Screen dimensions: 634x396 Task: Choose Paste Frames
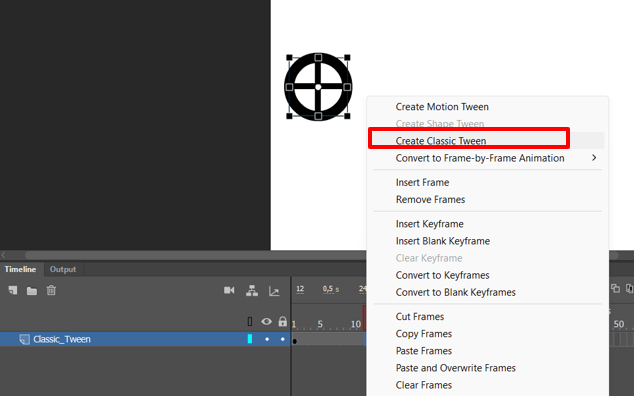423,351
